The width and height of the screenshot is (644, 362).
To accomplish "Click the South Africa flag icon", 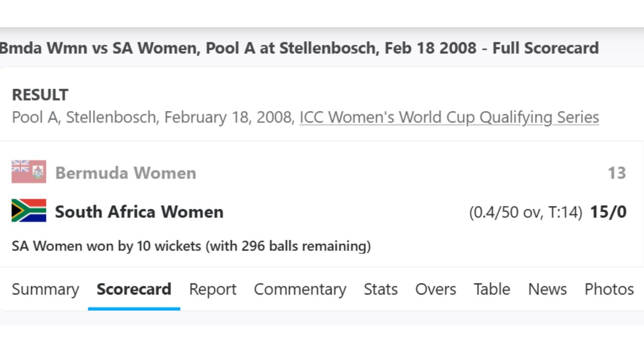I will tap(29, 211).
